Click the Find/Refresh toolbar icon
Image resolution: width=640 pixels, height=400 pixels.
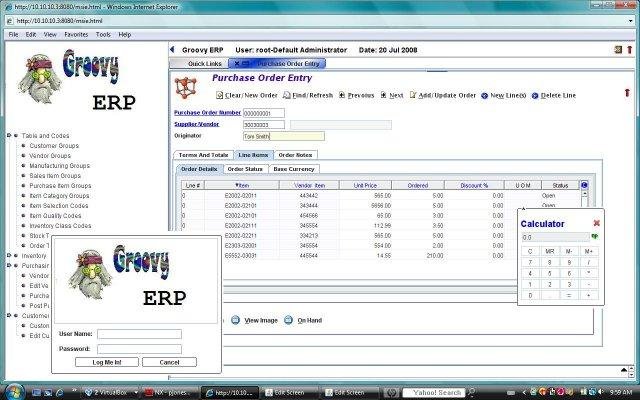(x=287, y=95)
